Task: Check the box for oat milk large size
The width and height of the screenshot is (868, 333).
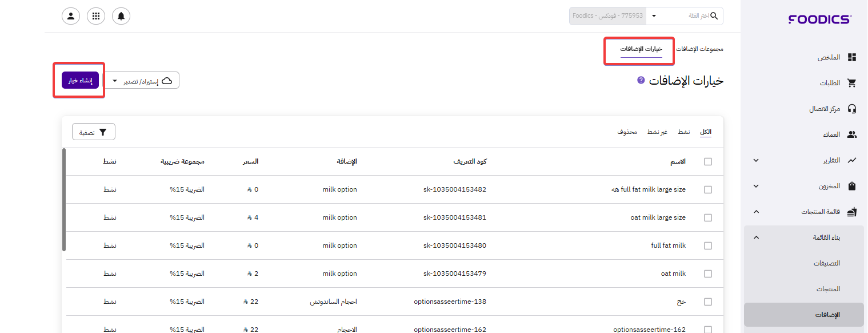Action: point(708,218)
